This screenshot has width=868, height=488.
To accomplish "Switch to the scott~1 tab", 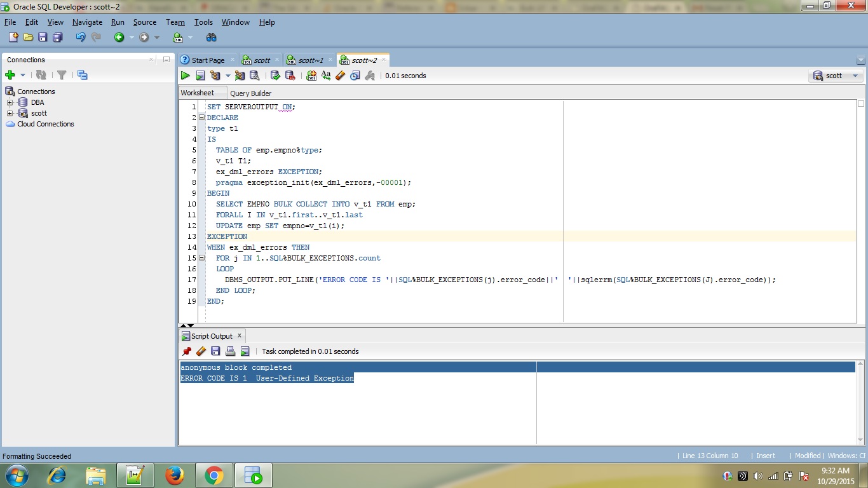I will tap(310, 60).
